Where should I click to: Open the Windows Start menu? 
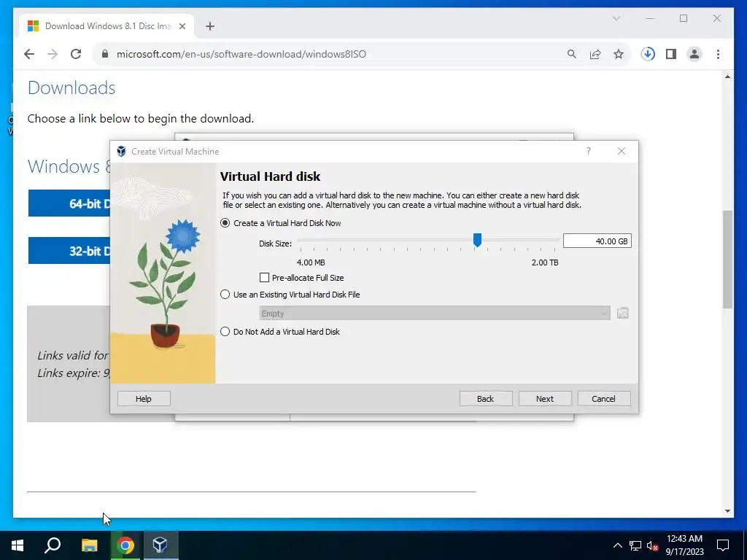pyautogui.click(x=18, y=545)
